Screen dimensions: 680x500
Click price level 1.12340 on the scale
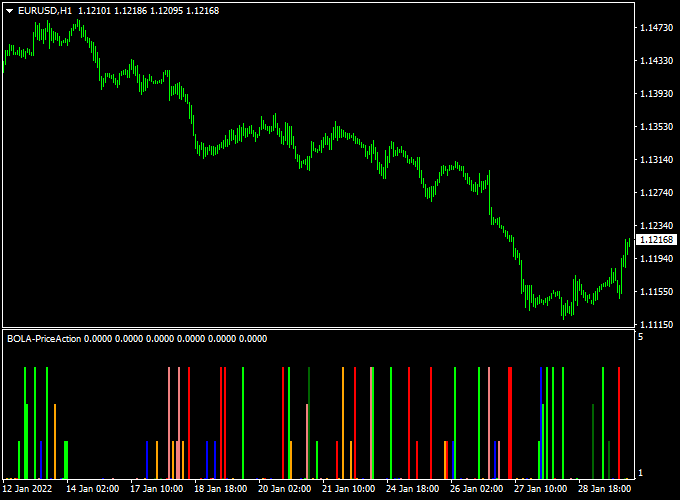[657, 225]
